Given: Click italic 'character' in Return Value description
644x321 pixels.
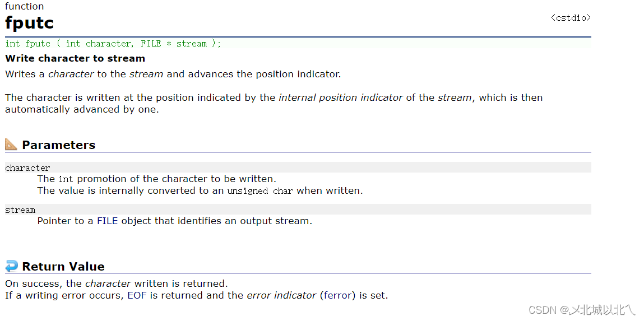Looking at the screenshot, I should pyautogui.click(x=108, y=283).
